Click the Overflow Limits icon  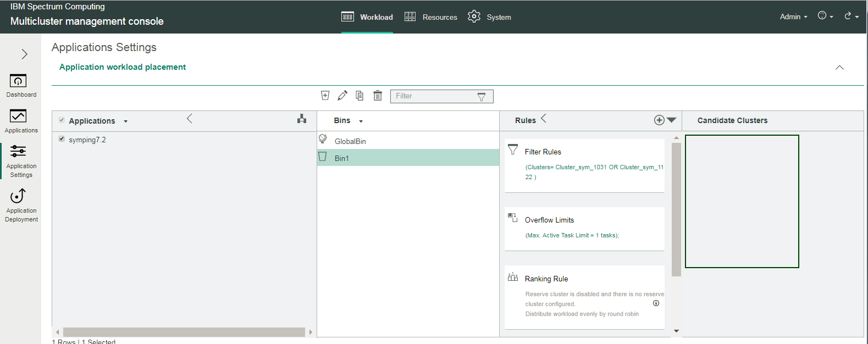tap(513, 218)
